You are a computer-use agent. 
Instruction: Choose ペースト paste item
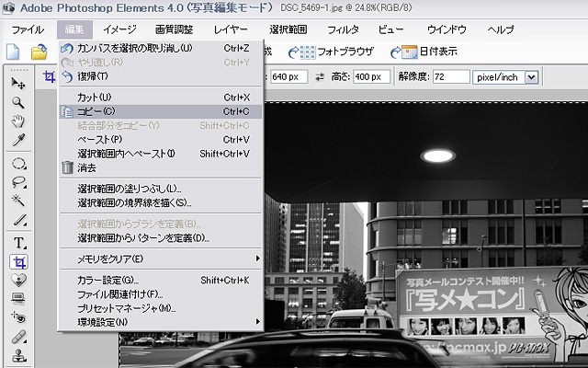tap(161, 139)
